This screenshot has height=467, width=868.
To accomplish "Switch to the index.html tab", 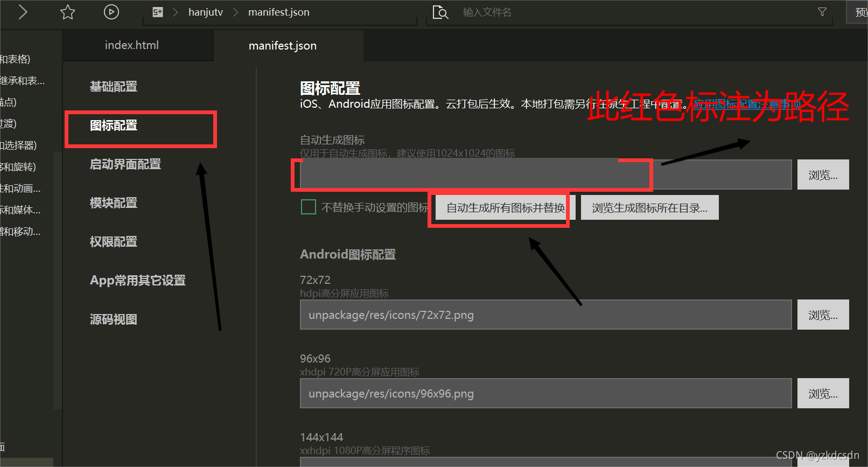I will point(132,45).
